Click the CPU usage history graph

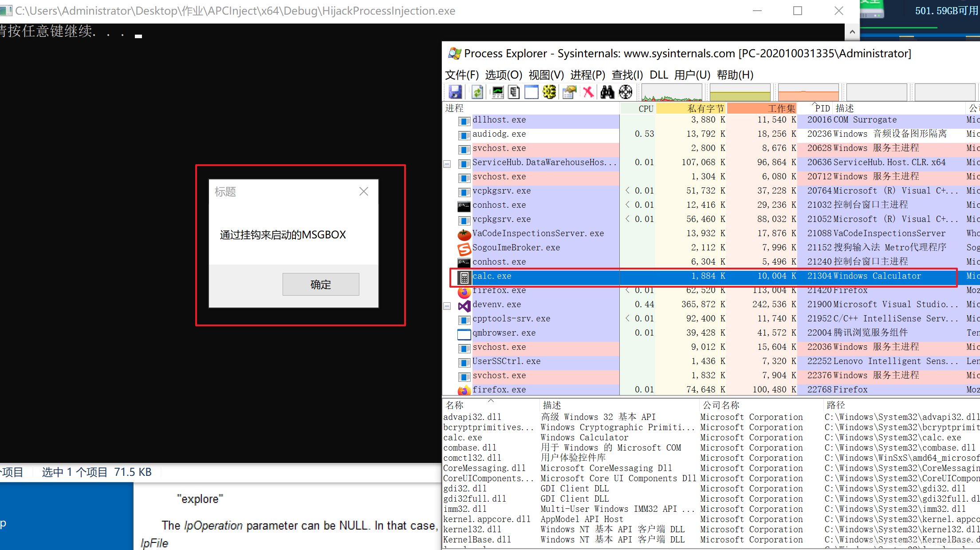point(672,93)
